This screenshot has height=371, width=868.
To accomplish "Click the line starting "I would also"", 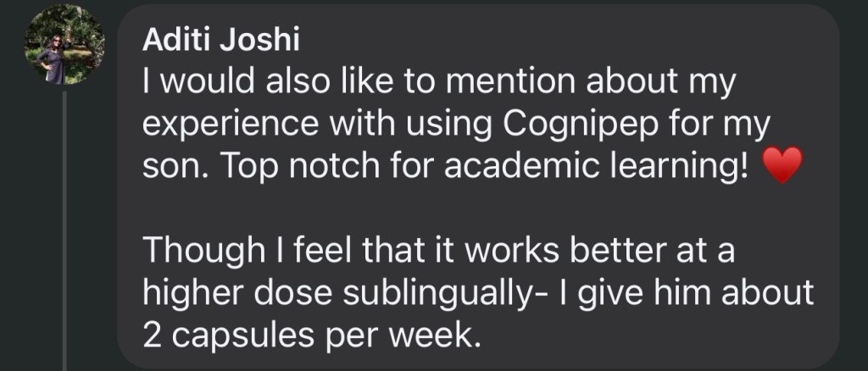I will click(x=437, y=84).
